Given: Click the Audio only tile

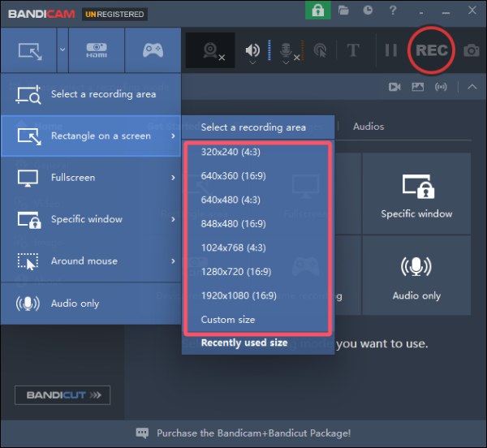Looking at the screenshot, I should point(416,275).
